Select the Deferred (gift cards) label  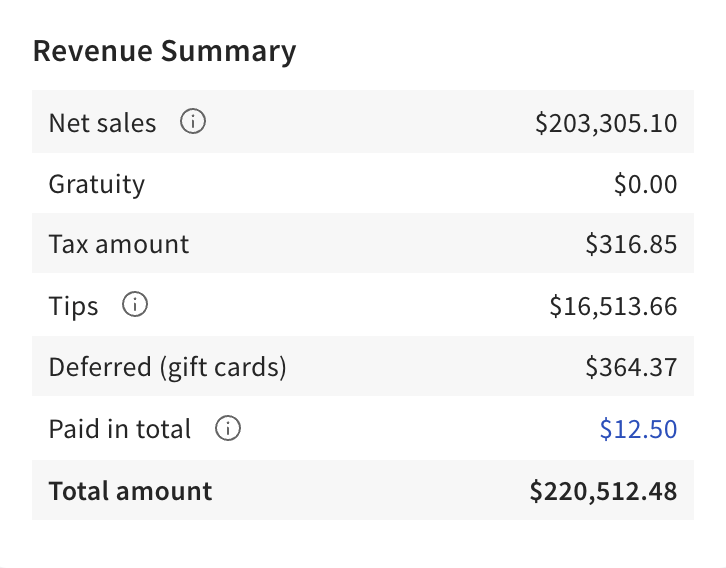(x=168, y=367)
